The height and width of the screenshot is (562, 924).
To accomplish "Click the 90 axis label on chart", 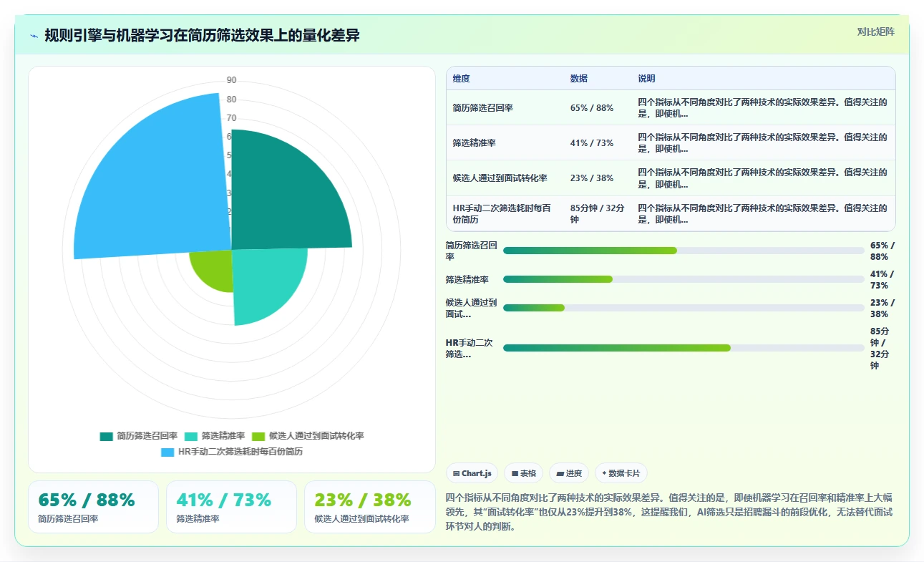I will pyautogui.click(x=231, y=80).
